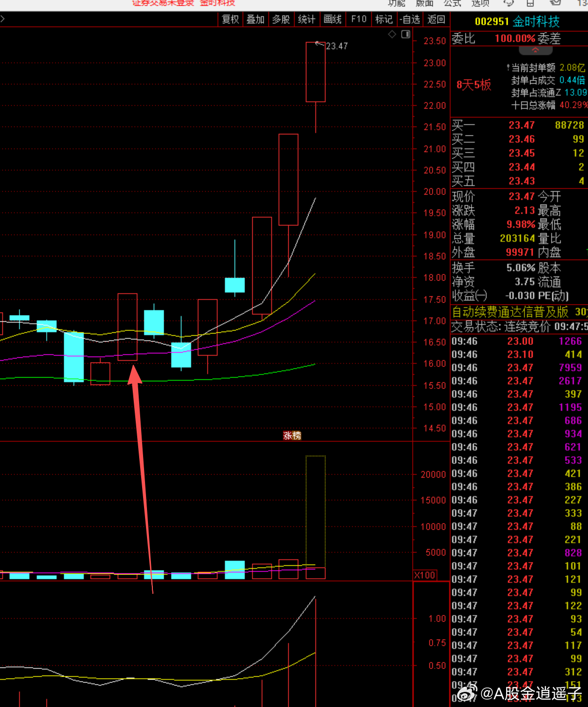Click the 自动续费通达信普及版 banner link

point(510,312)
